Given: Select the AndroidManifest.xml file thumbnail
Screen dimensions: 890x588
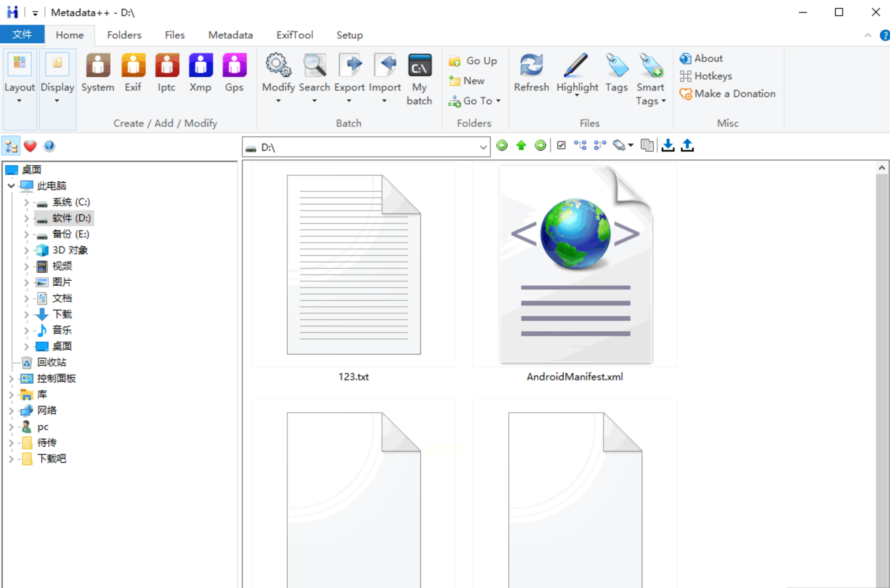Looking at the screenshot, I should pos(575,265).
